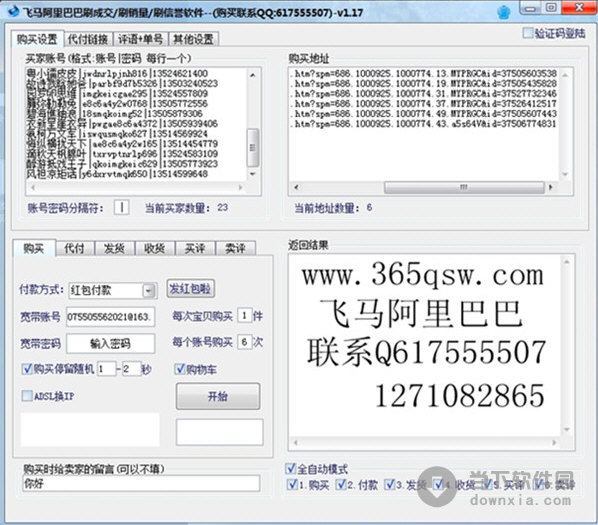Open the 发货 tab

(x=114, y=249)
